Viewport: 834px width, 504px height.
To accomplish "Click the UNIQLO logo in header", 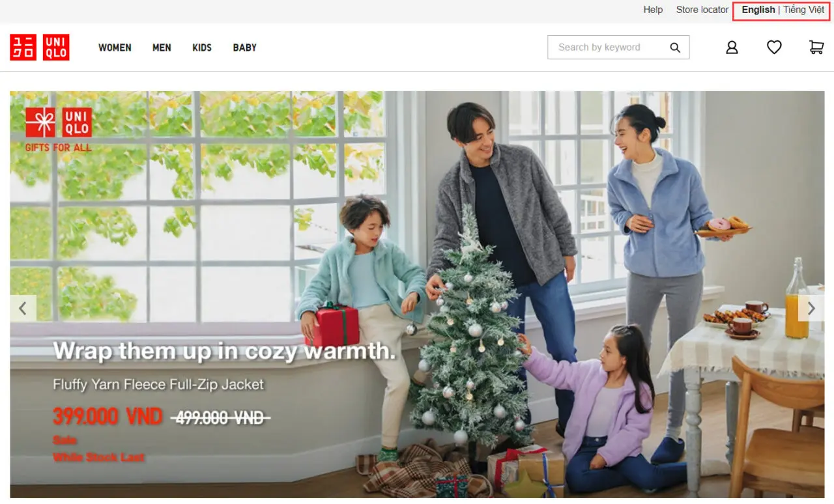I will [40, 48].
